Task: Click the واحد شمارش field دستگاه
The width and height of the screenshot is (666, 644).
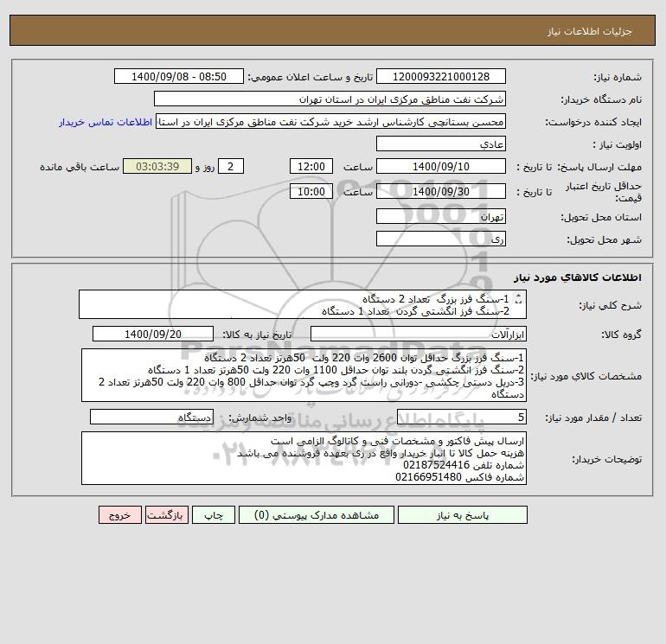Action: click(151, 418)
